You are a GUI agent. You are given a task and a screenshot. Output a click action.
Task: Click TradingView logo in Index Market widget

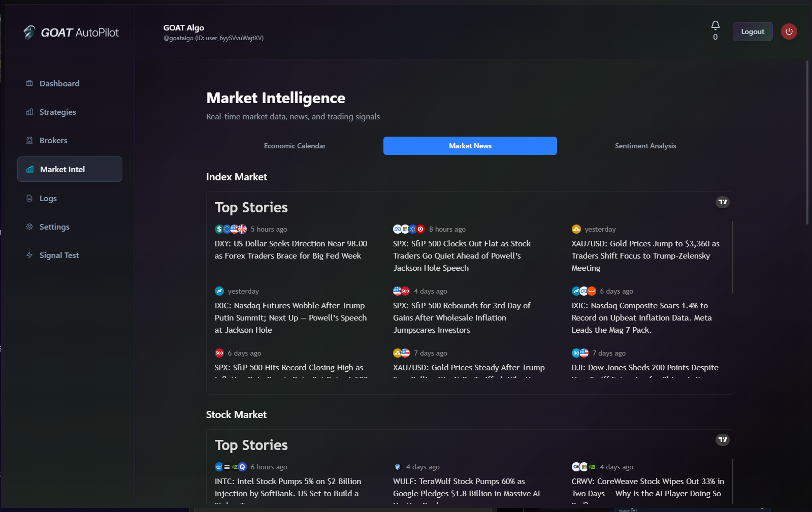coord(723,202)
